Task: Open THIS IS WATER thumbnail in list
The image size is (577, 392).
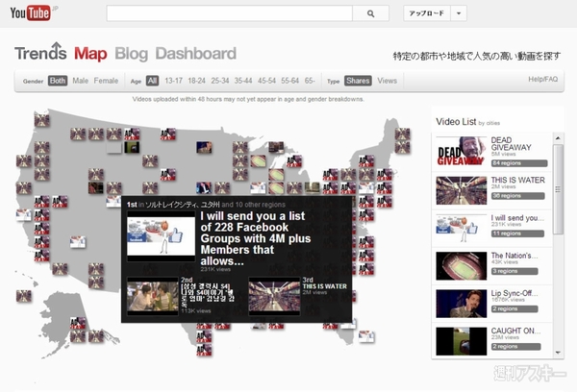Action: [x=461, y=190]
